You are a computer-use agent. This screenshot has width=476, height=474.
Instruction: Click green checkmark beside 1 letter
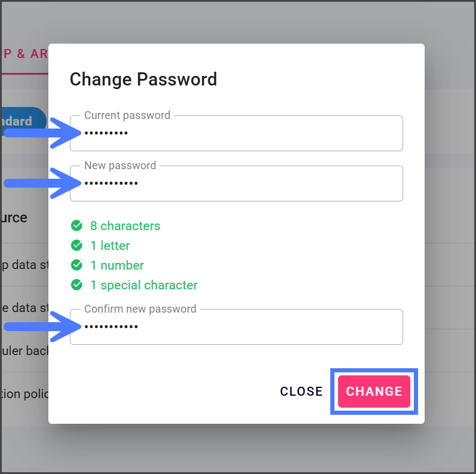click(x=76, y=246)
